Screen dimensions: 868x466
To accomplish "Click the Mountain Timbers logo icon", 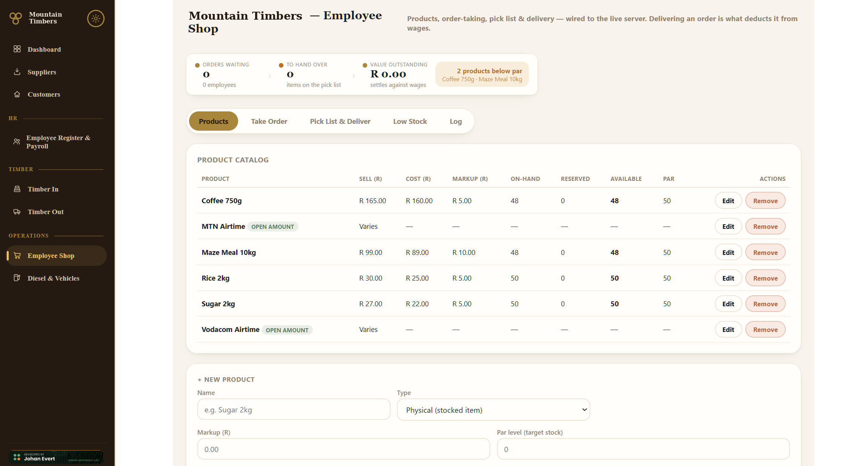I will click(15, 18).
